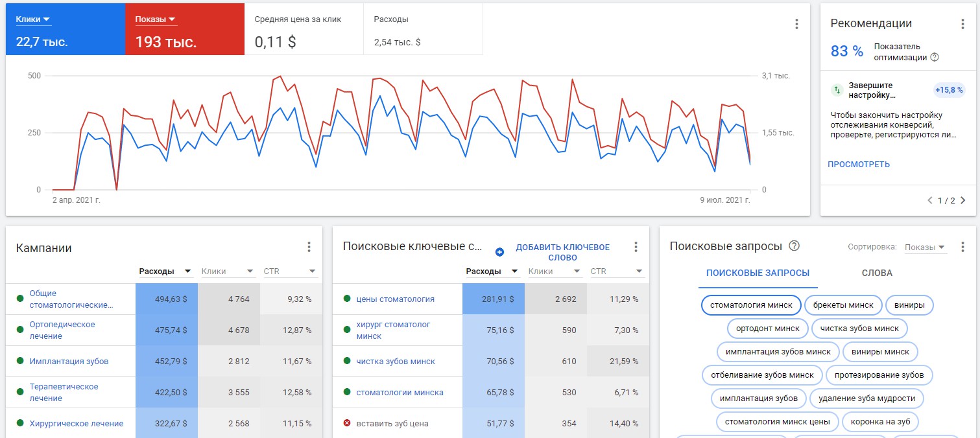Switch to the СЛОВА tab
980x438 pixels.
pos(877,273)
